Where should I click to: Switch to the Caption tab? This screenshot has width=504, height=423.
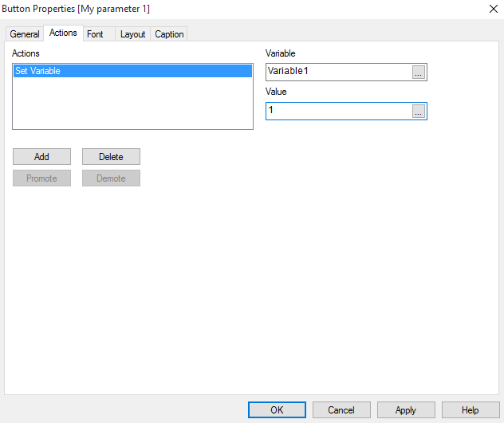[x=169, y=34]
